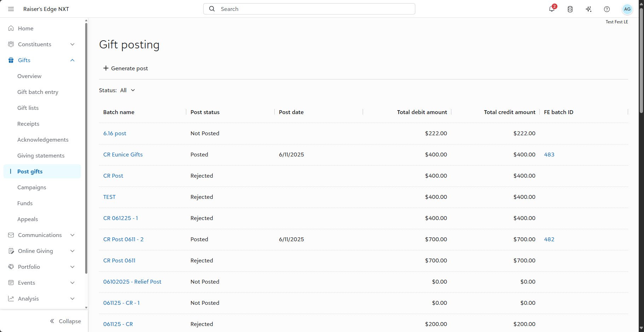The height and width of the screenshot is (332, 644).
Task: Click the Post date column header
Action: pos(291,112)
